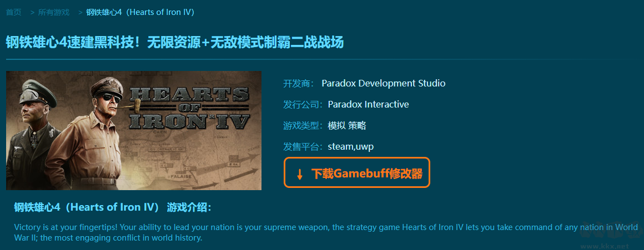Go to the 首页 breadcrumb
This screenshot has width=644, height=250.
coord(13,12)
